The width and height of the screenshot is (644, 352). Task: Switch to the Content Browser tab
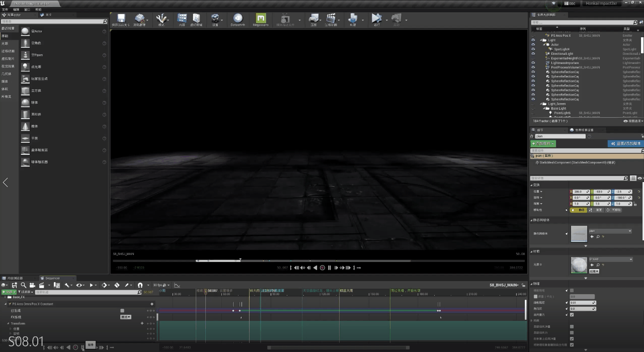coord(18,278)
